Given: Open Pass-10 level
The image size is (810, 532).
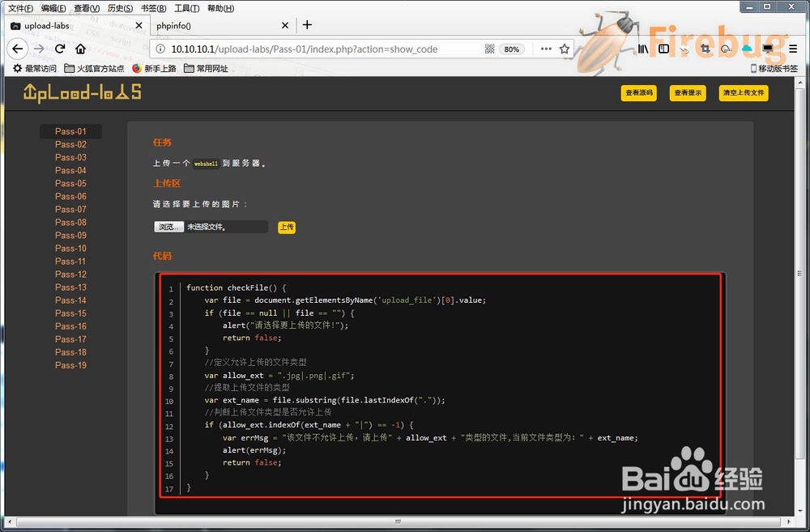Looking at the screenshot, I should 70,248.
